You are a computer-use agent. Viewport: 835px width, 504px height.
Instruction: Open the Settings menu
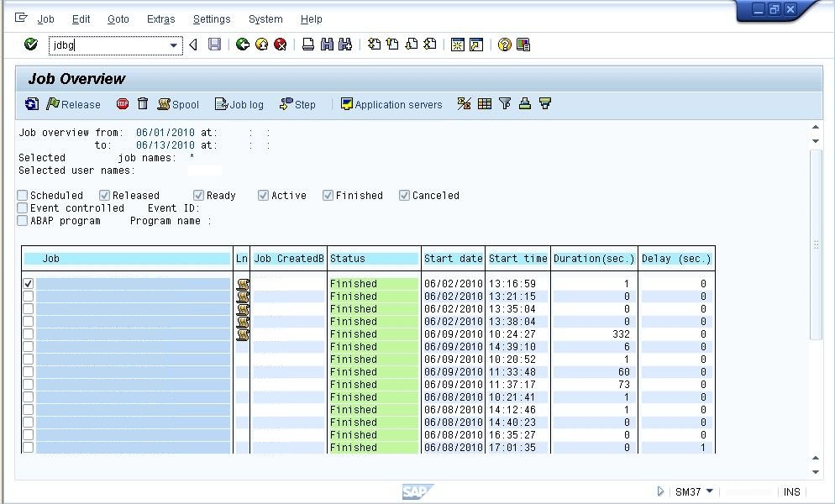tap(212, 19)
